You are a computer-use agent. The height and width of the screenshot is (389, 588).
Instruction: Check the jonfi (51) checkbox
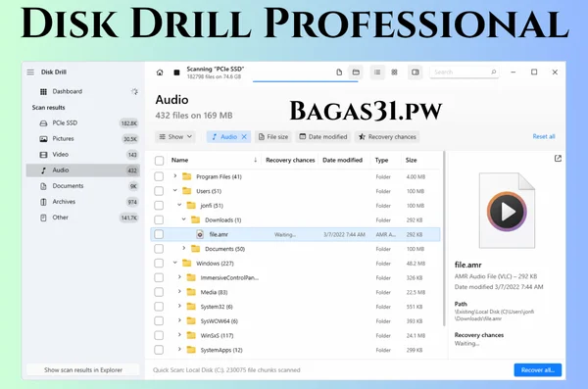point(159,206)
